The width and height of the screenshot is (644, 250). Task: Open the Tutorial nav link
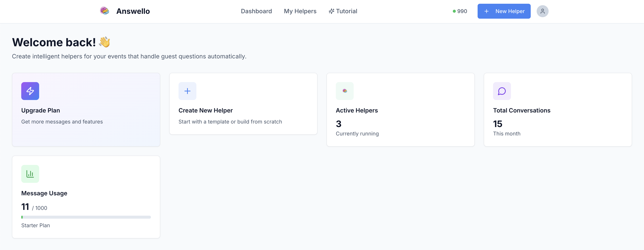[x=346, y=11]
